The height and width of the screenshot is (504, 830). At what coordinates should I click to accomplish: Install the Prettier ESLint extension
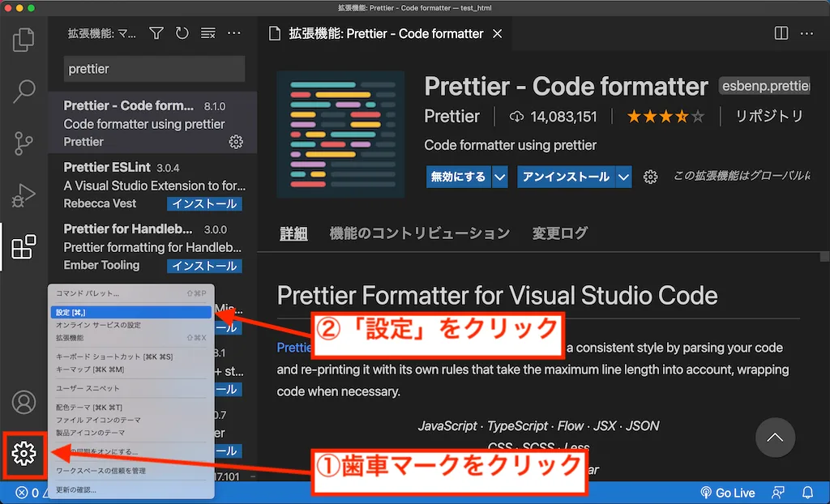(205, 204)
